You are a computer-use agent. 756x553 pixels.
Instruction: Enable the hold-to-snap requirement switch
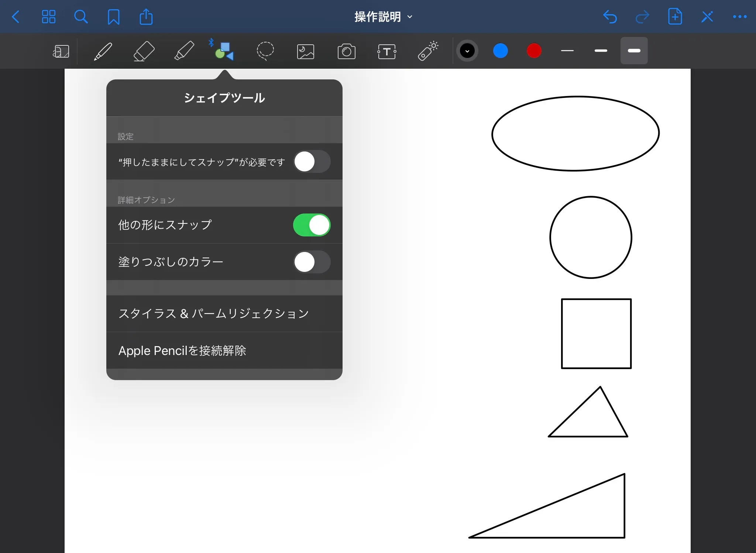(x=312, y=161)
